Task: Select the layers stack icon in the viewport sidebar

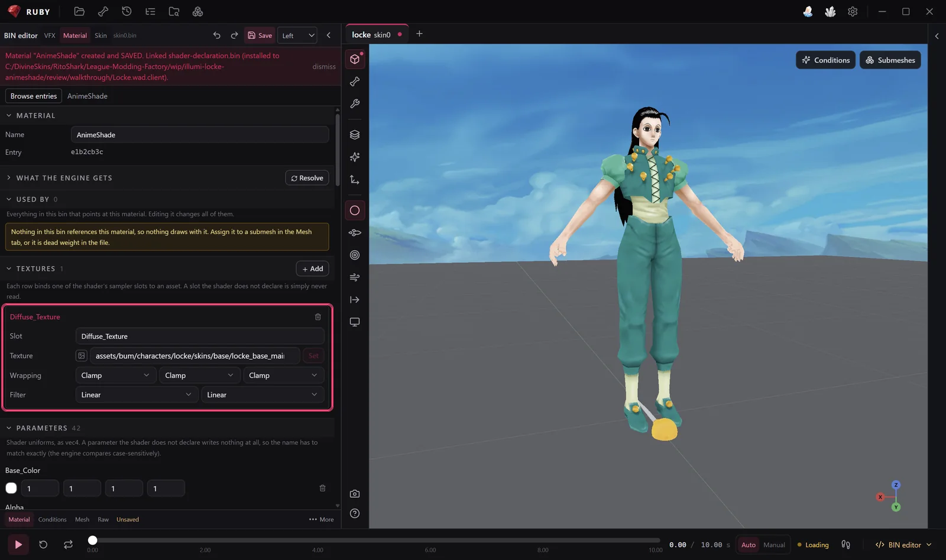Action: (x=355, y=135)
